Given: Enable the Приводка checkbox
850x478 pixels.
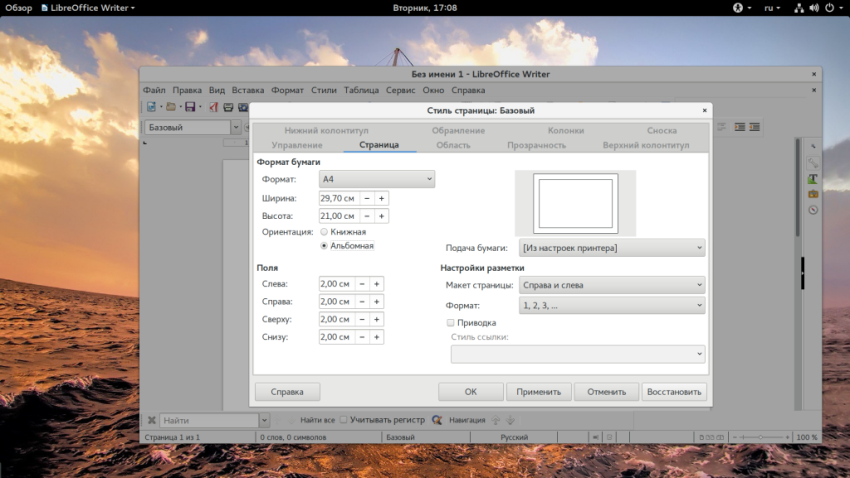Looking at the screenshot, I should point(451,323).
